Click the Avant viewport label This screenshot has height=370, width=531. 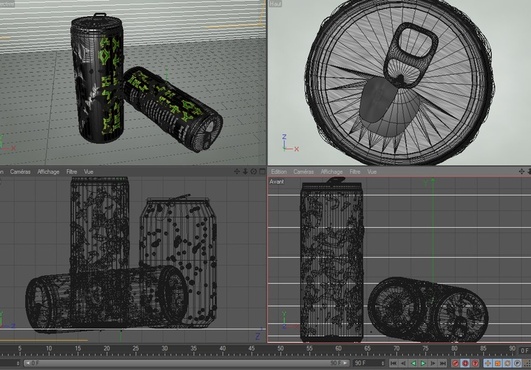277,182
